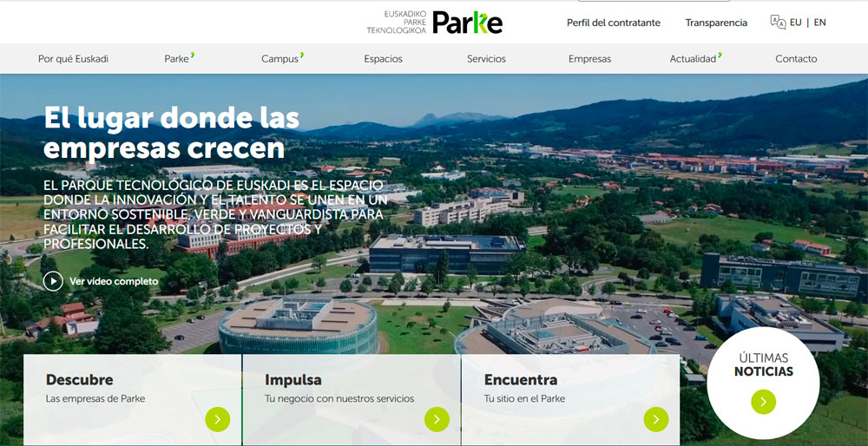The width and height of the screenshot is (868, 446).
Task: Click the language translate icon
Action: (x=777, y=23)
